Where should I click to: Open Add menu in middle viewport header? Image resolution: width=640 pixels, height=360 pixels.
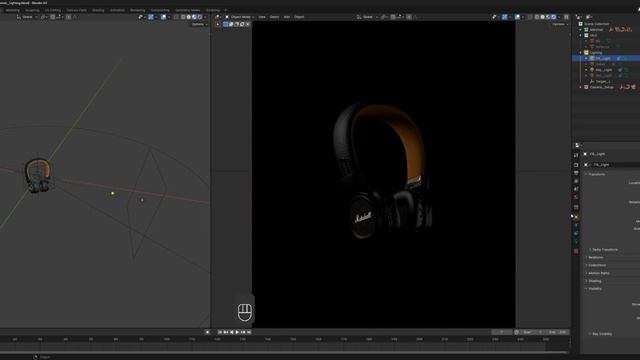tap(287, 17)
